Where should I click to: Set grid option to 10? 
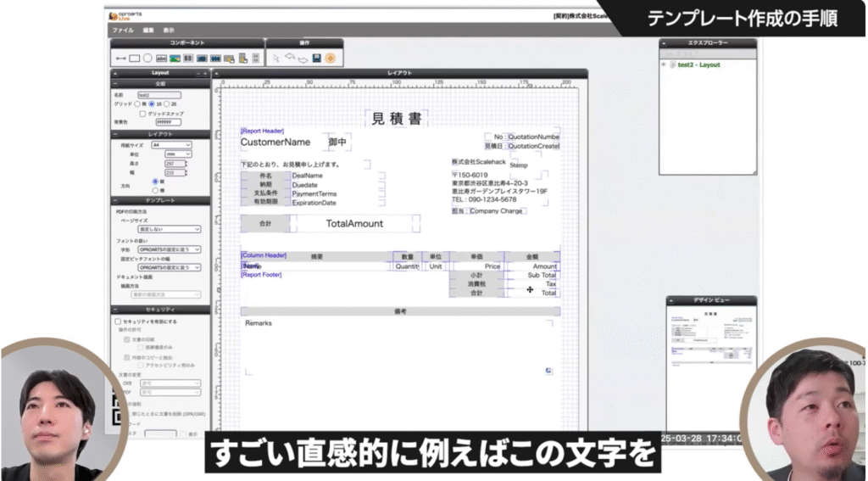tap(152, 103)
